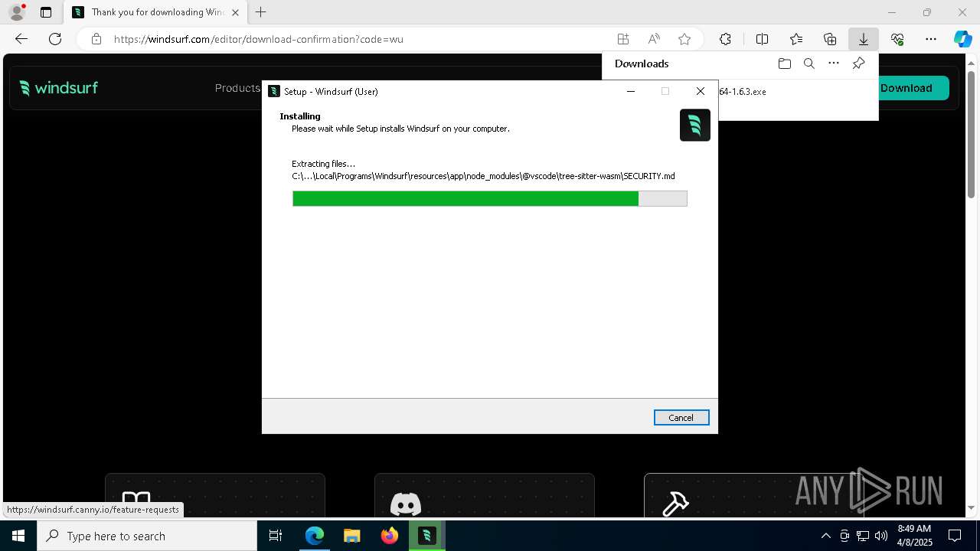Image resolution: width=980 pixels, height=551 pixels.
Task: Open more options in Downloads panel
Action: coord(834,64)
